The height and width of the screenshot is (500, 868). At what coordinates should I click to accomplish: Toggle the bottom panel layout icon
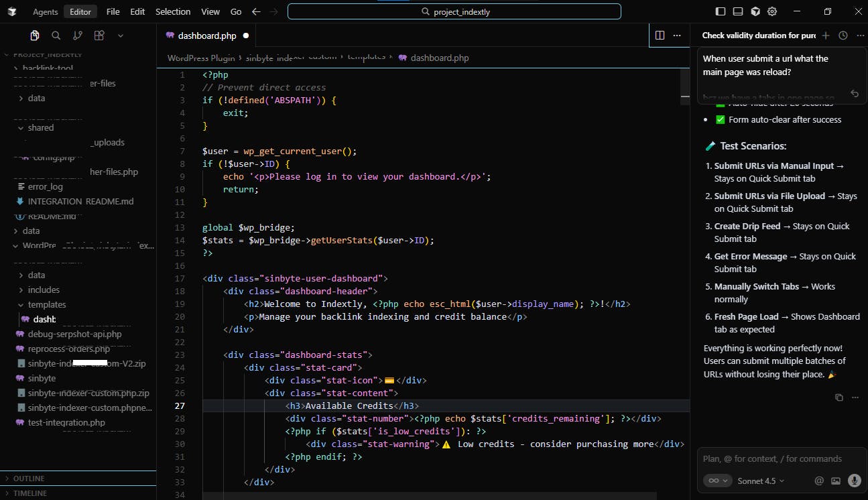pos(738,11)
